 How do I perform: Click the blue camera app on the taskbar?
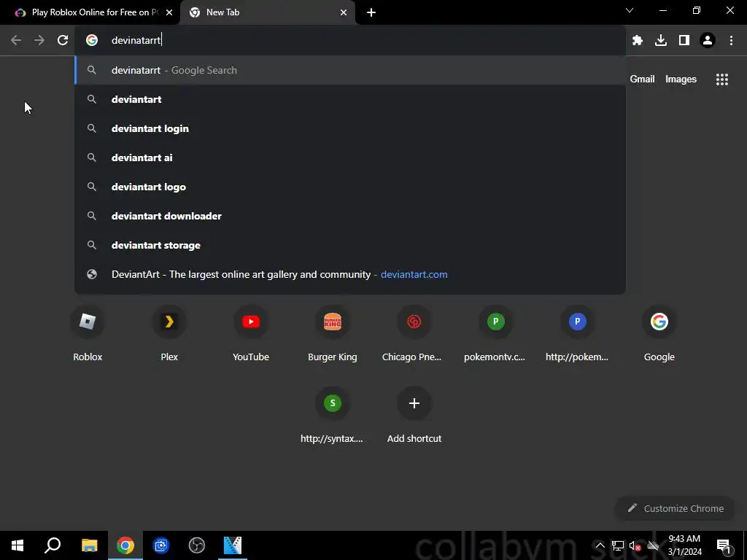pyautogui.click(x=161, y=545)
